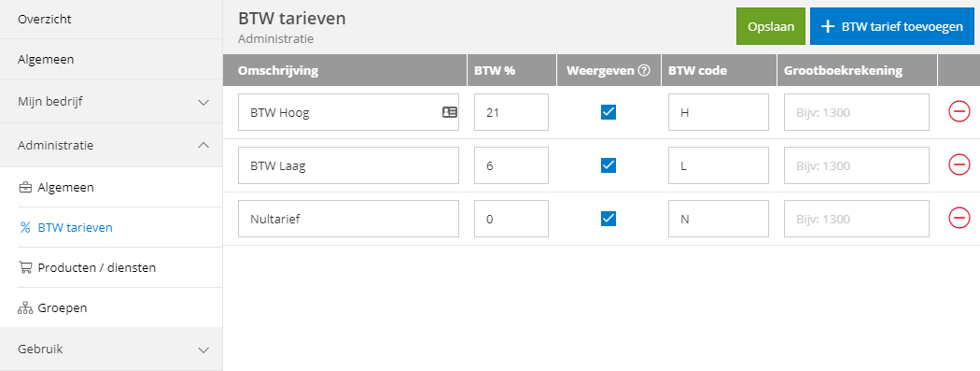Click the shopping cart icon for Producten / diensten
The width and height of the screenshot is (980, 371).
pyautogui.click(x=25, y=268)
